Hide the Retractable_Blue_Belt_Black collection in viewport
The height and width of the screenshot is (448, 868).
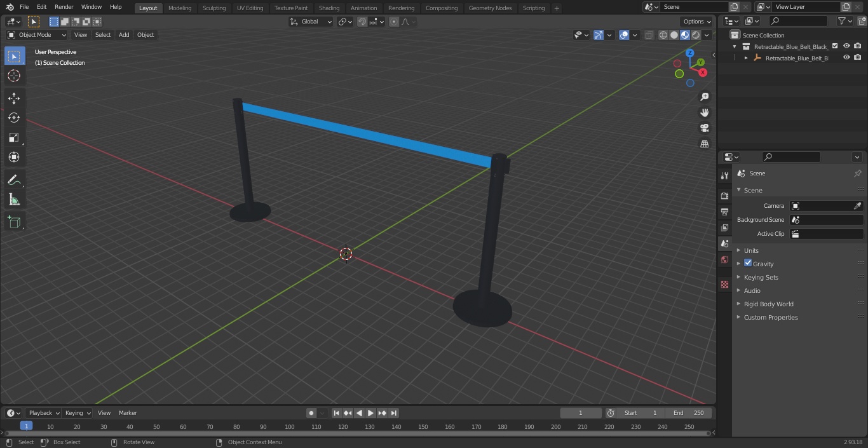click(846, 46)
